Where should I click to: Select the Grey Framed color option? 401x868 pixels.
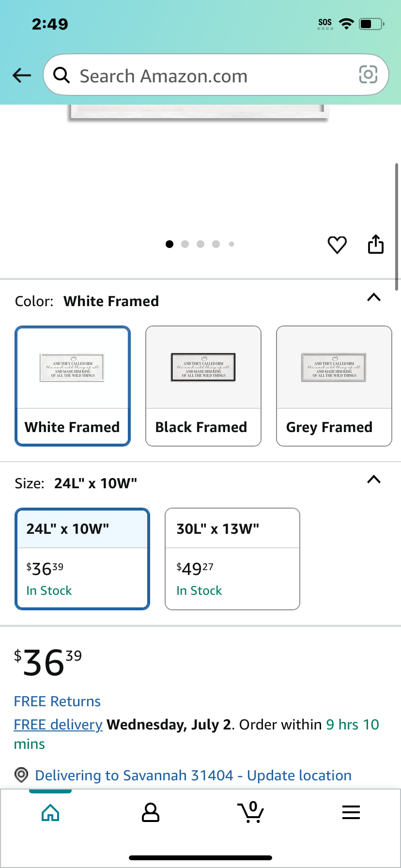[x=334, y=386]
